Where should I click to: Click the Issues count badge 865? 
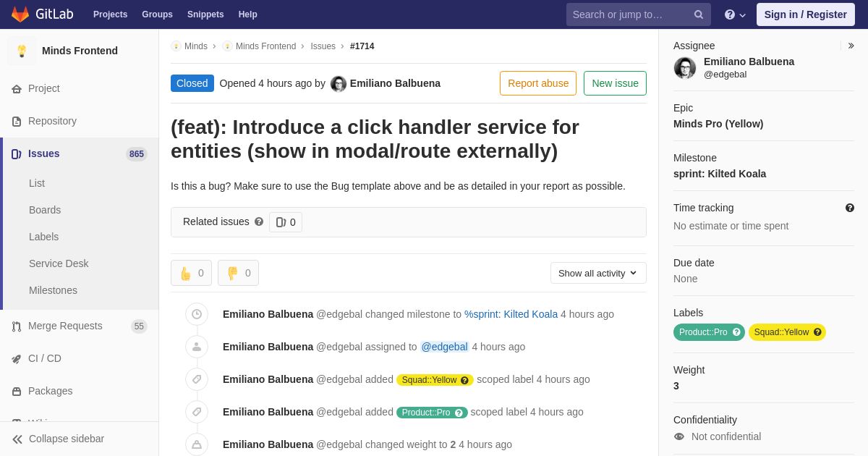[137, 154]
